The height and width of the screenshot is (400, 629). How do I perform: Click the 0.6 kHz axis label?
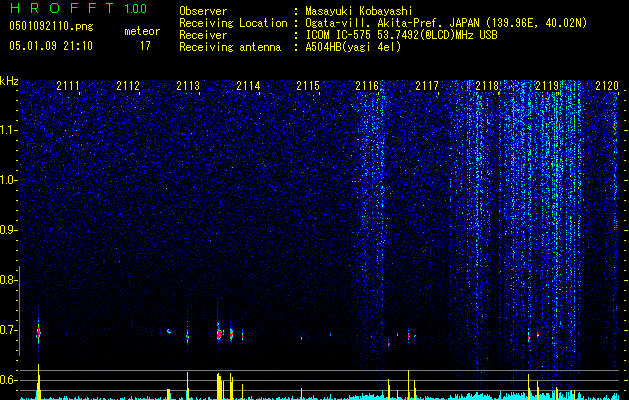[x=8, y=380]
